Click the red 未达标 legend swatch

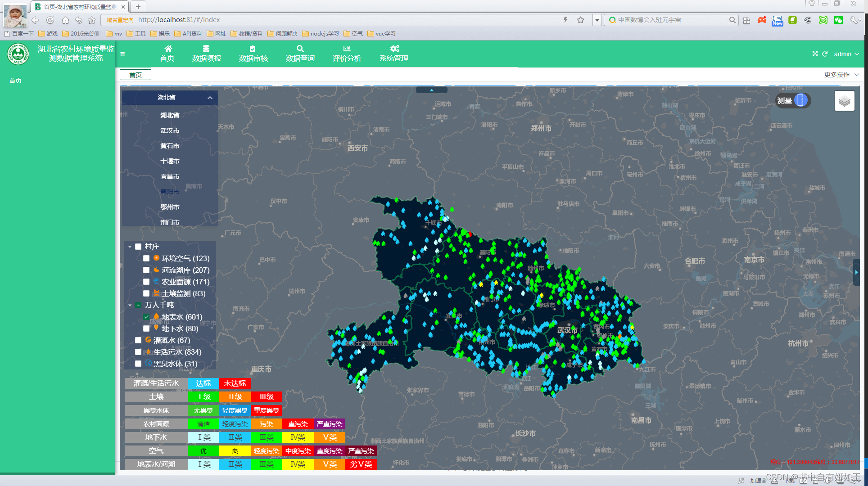click(x=235, y=383)
